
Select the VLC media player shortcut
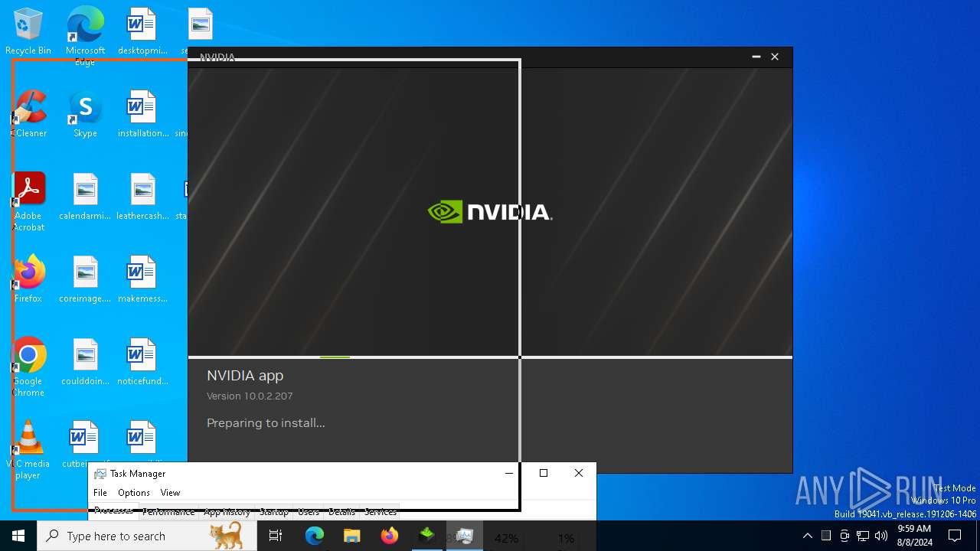(28, 450)
